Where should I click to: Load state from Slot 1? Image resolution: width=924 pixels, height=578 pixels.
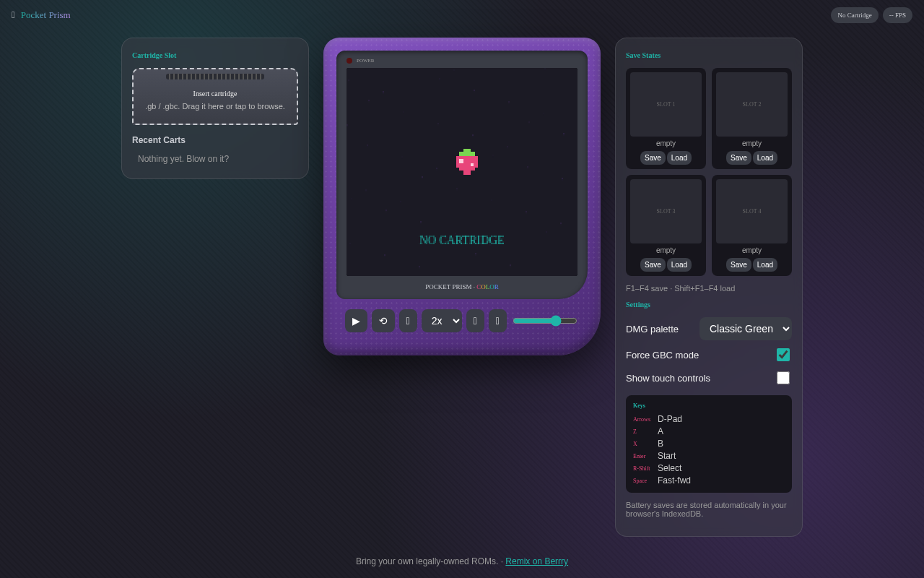coord(679,158)
